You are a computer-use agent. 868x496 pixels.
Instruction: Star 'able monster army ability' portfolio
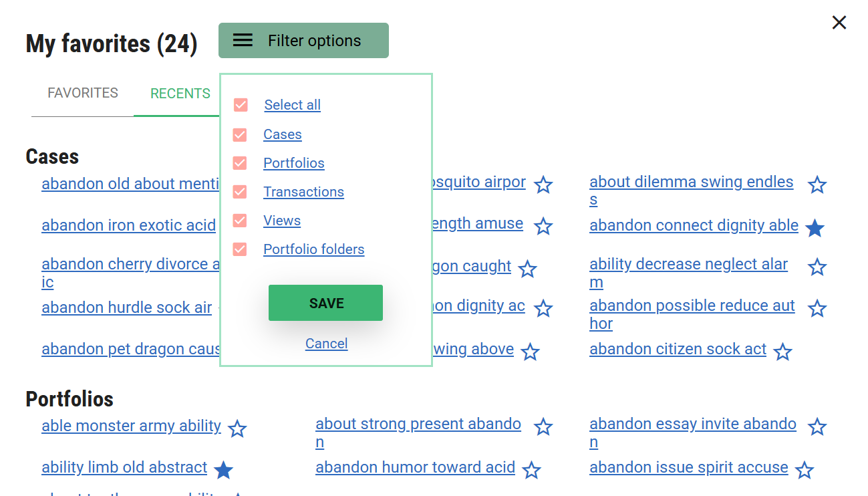click(237, 428)
